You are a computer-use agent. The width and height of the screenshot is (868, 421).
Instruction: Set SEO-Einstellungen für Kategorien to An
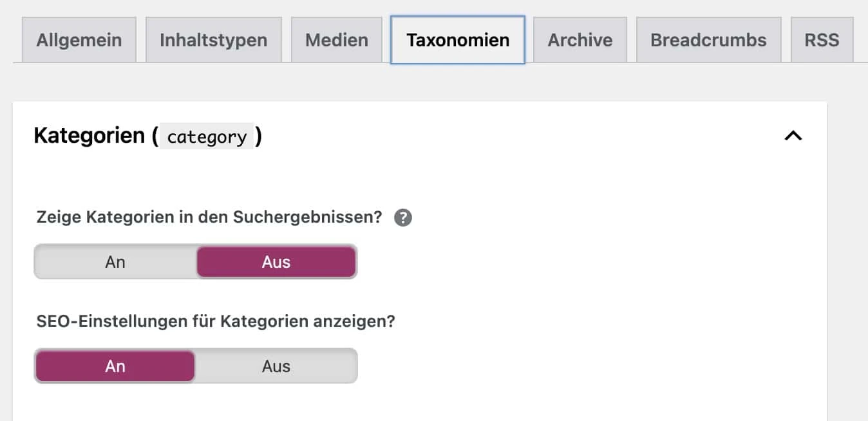click(x=115, y=366)
